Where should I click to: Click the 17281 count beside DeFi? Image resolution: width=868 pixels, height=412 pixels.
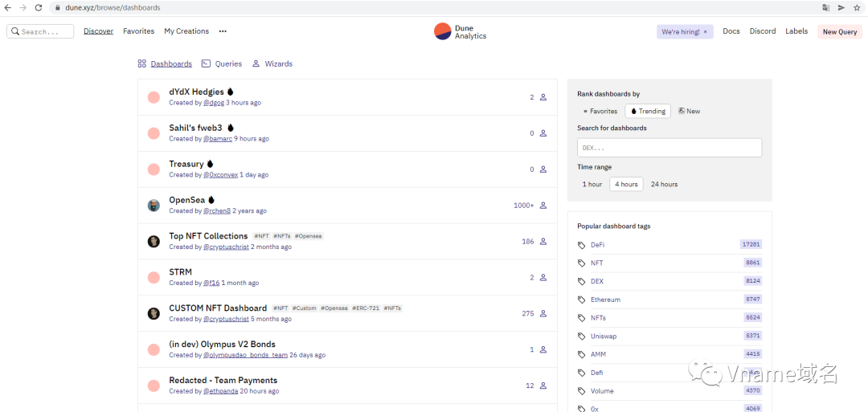751,244
